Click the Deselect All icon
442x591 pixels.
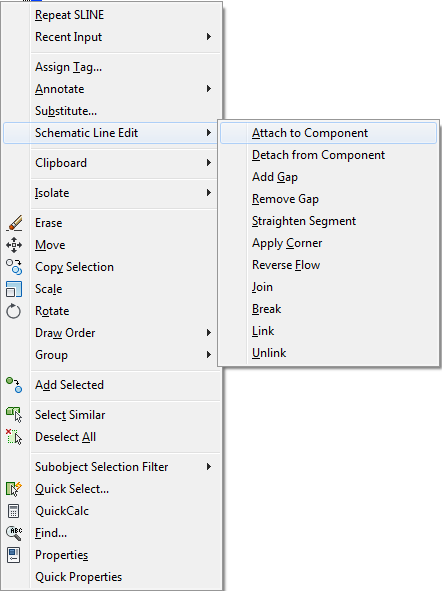point(14,437)
